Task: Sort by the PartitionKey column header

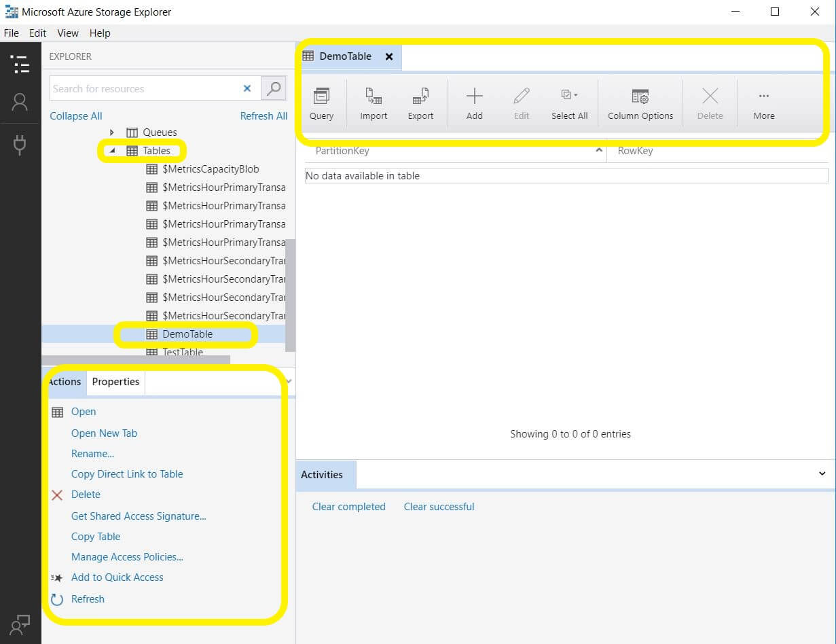Action: click(455, 151)
